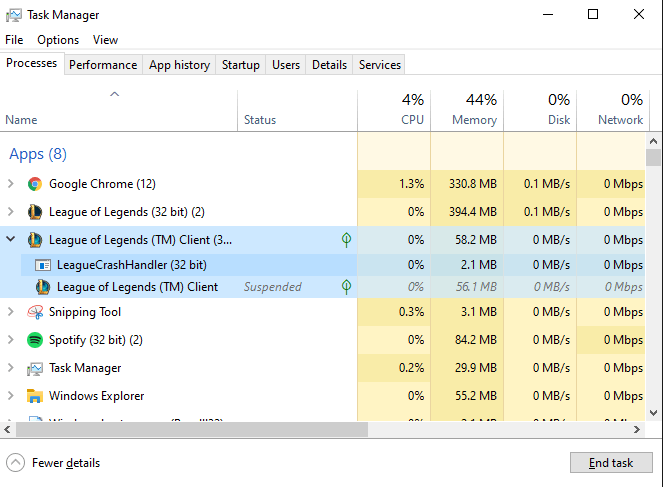Click the Apps (8) group heading

click(38, 154)
